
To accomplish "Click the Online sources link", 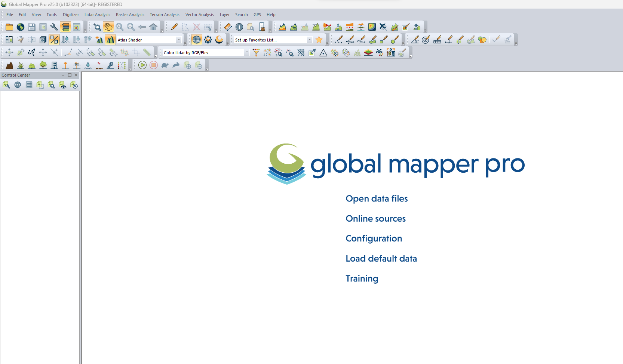I will (x=375, y=219).
